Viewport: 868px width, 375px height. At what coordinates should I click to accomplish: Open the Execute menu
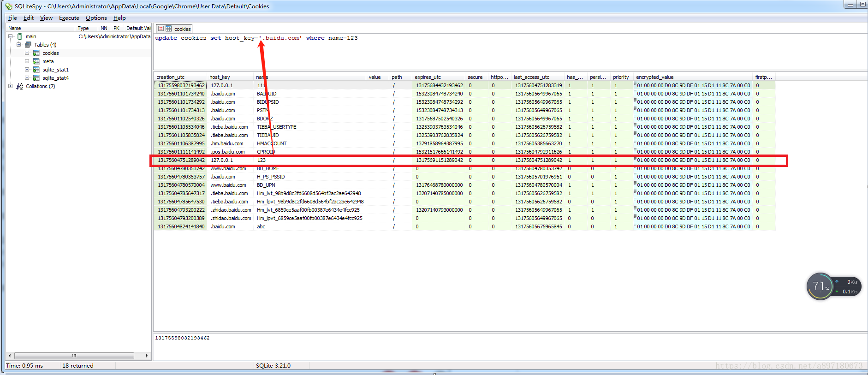click(69, 18)
